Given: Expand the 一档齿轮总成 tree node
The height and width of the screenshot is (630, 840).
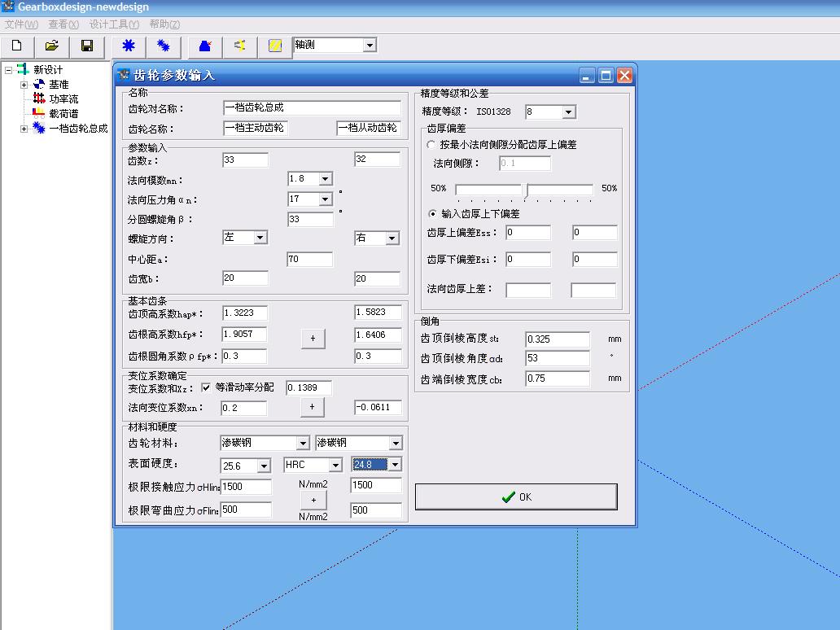Looking at the screenshot, I should (24, 129).
